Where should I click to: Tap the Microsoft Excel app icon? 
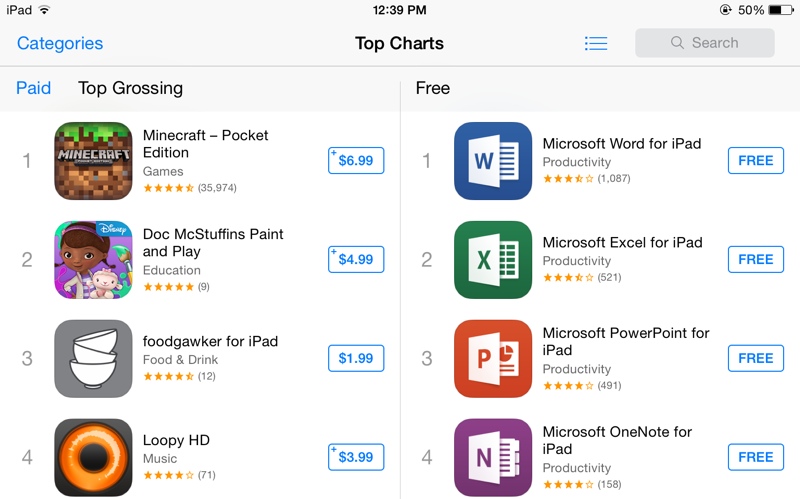tap(493, 259)
